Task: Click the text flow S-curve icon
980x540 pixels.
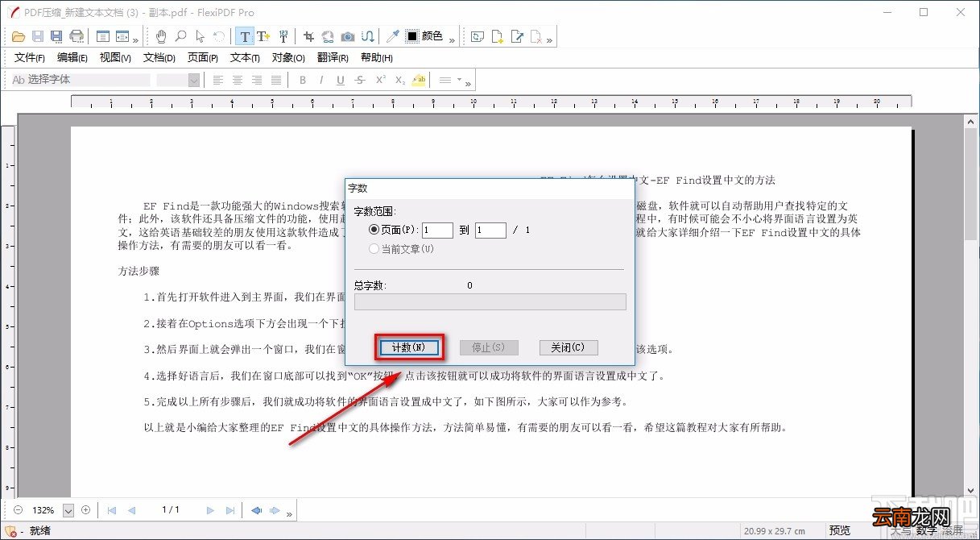Action: (366, 36)
